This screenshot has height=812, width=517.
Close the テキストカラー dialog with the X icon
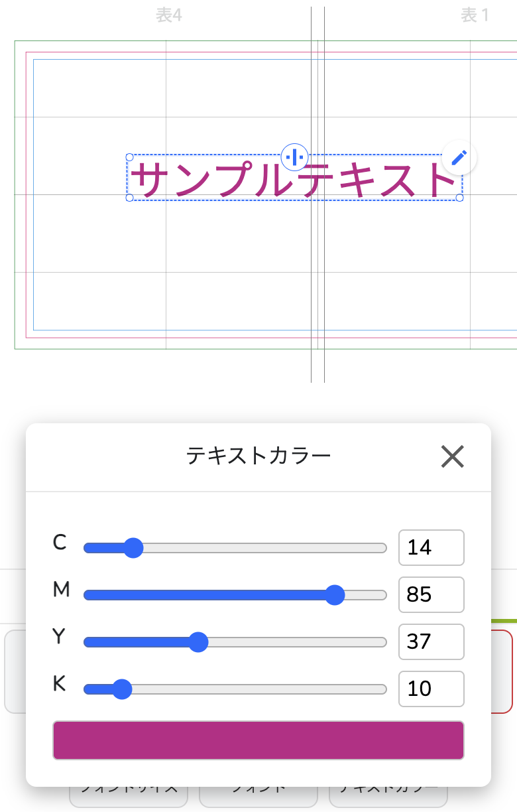point(452,457)
